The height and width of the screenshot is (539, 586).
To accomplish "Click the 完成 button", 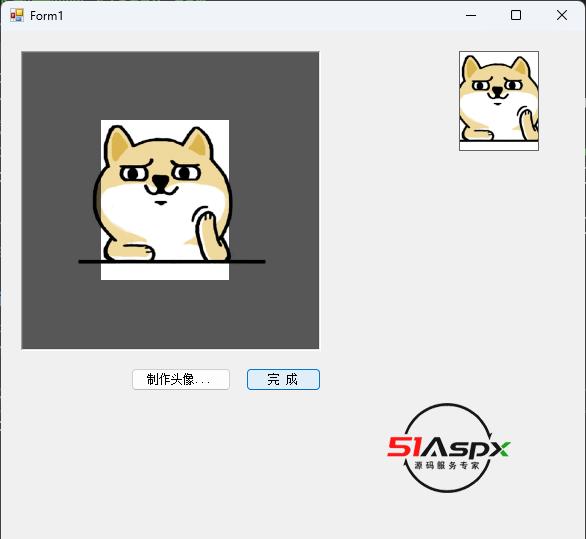I will coord(283,379).
